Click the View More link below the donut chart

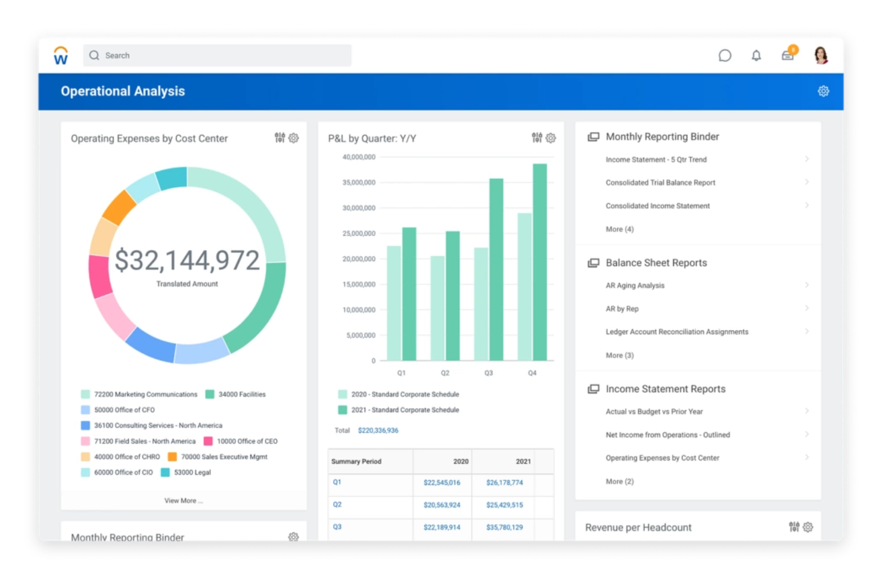(184, 500)
